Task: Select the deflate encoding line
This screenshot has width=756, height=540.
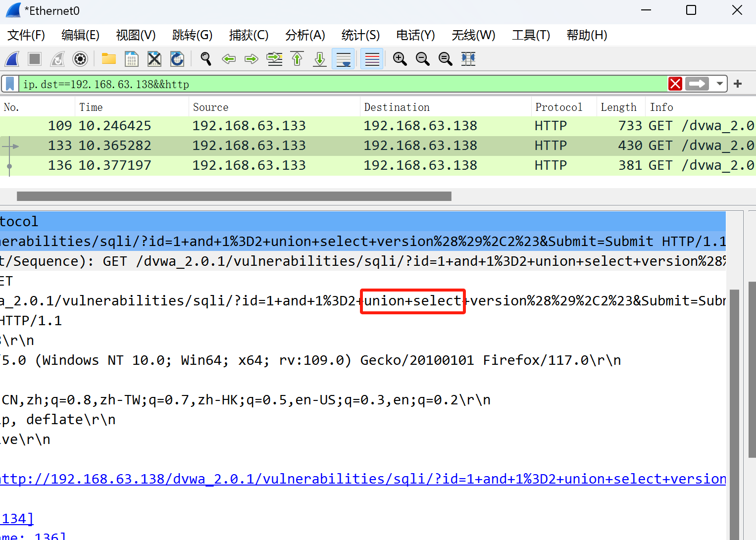Action: click(x=363, y=420)
